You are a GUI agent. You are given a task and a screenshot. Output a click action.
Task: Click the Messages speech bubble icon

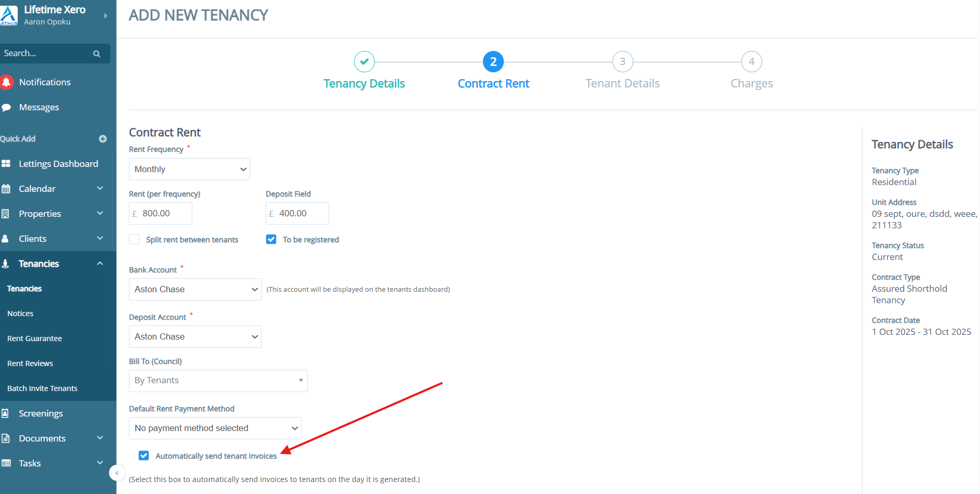pyautogui.click(x=6, y=108)
